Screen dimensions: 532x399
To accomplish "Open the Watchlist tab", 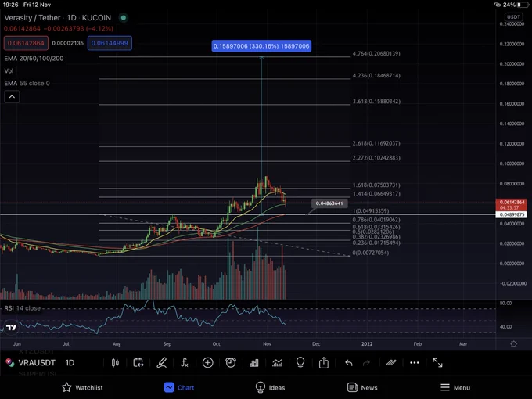I will point(82,387).
